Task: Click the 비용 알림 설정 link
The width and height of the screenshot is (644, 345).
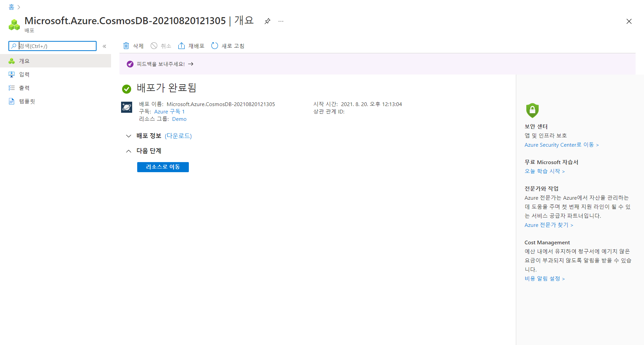Action: pos(545,279)
